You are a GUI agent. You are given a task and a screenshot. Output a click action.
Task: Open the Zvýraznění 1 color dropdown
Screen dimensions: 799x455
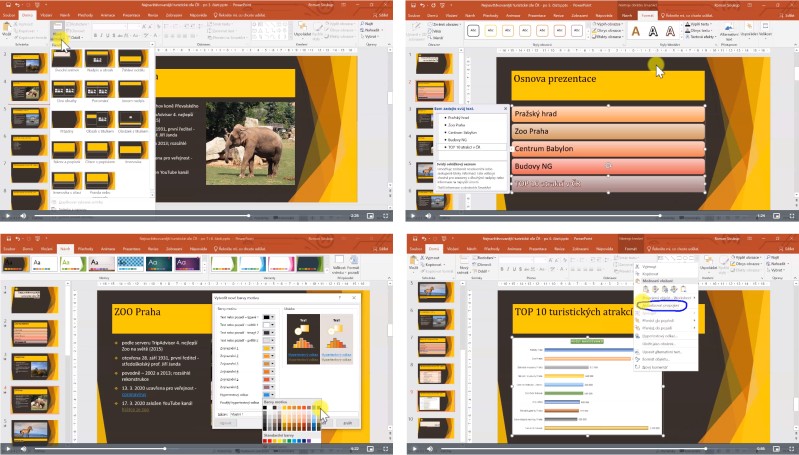(269, 348)
